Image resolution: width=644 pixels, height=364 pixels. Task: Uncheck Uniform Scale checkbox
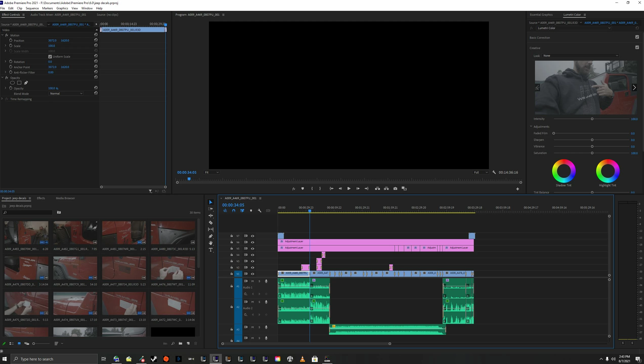(50, 57)
